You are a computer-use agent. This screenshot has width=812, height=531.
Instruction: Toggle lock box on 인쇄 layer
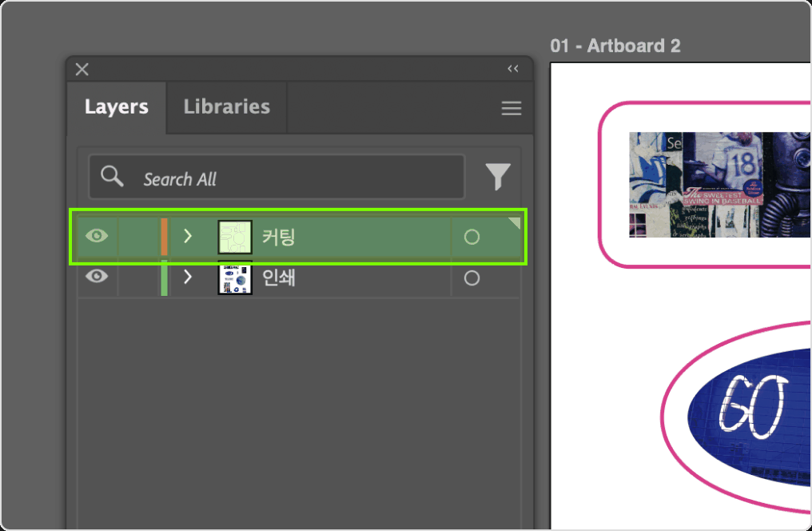click(137, 278)
